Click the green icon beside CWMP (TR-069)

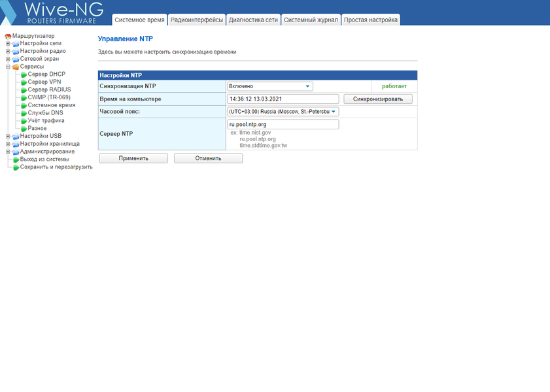coord(24,98)
